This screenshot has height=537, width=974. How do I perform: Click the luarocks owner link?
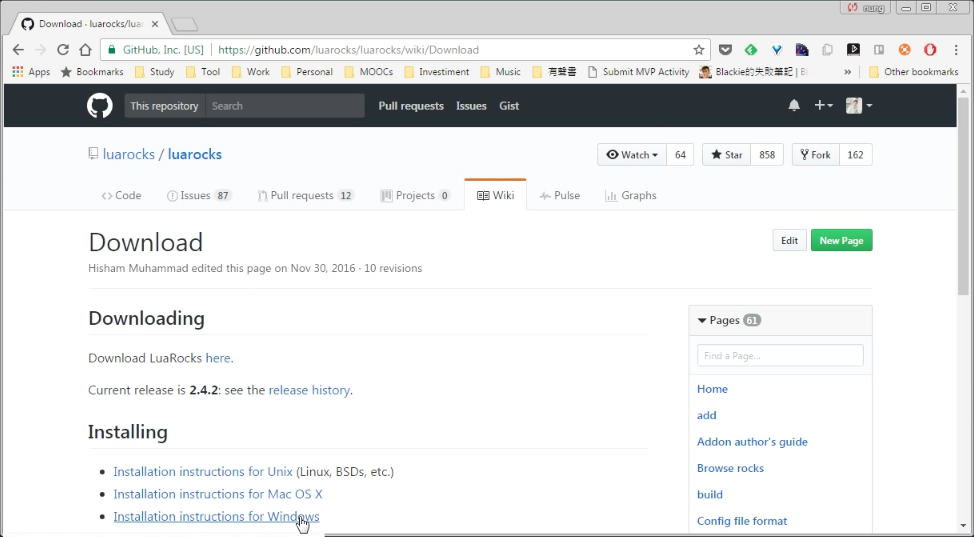click(129, 154)
